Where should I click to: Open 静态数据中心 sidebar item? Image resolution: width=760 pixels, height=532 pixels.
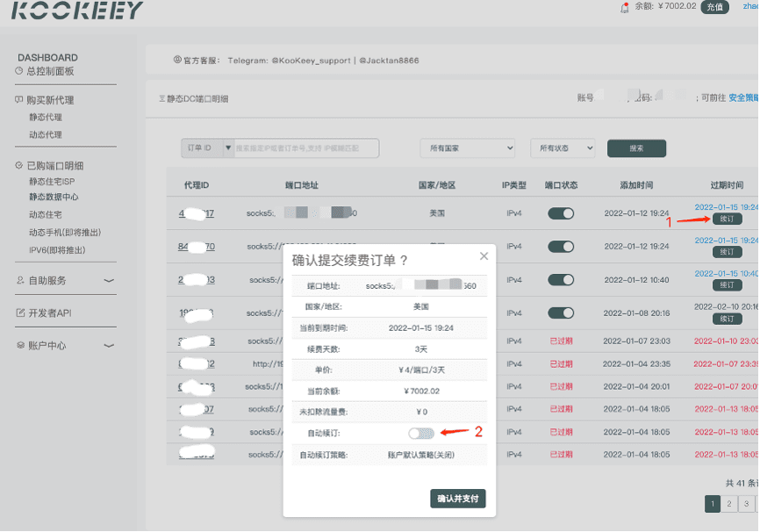pyautogui.click(x=54, y=197)
